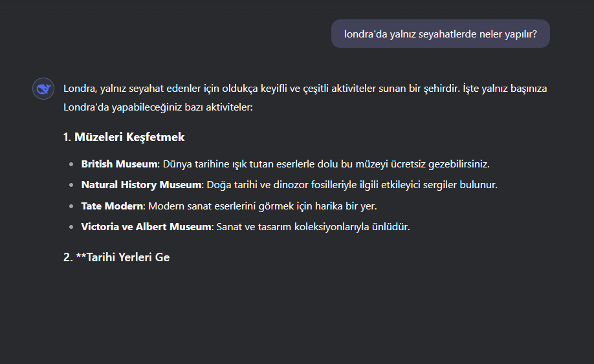Select the bold 'Natural History Museum' text
This screenshot has height=364, width=594.
(x=141, y=185)
